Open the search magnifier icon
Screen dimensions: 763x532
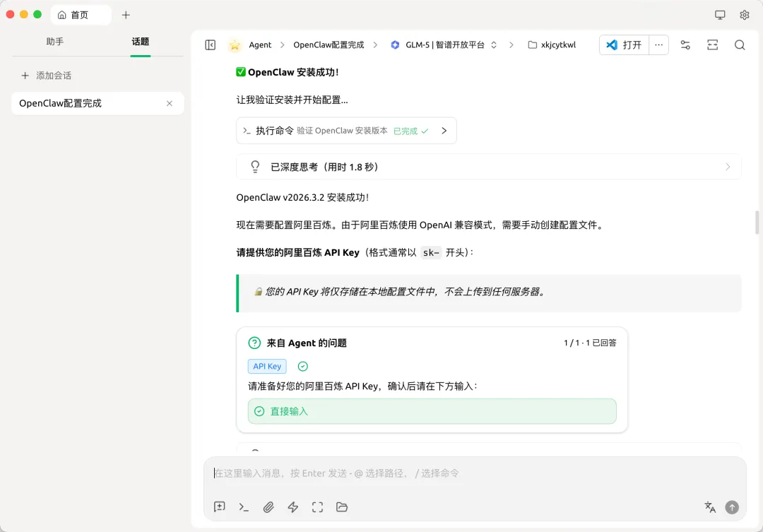tap(740, 45)
